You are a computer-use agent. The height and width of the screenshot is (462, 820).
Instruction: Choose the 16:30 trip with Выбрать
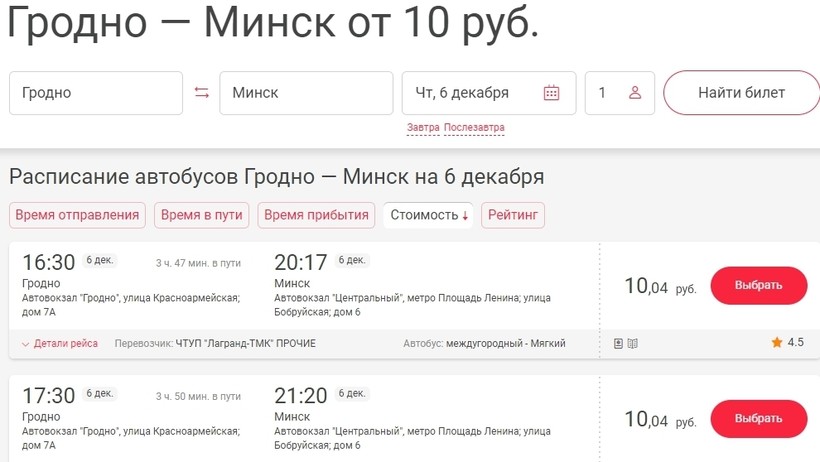pos(759,285)
